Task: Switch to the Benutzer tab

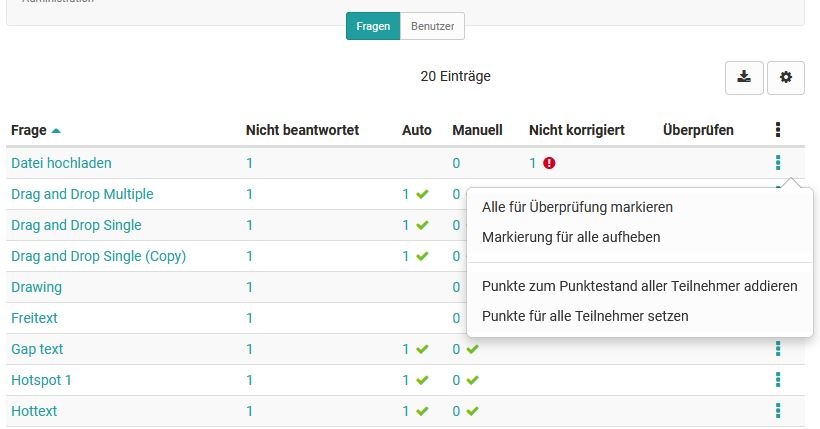Action: click(x=432, y=26)
